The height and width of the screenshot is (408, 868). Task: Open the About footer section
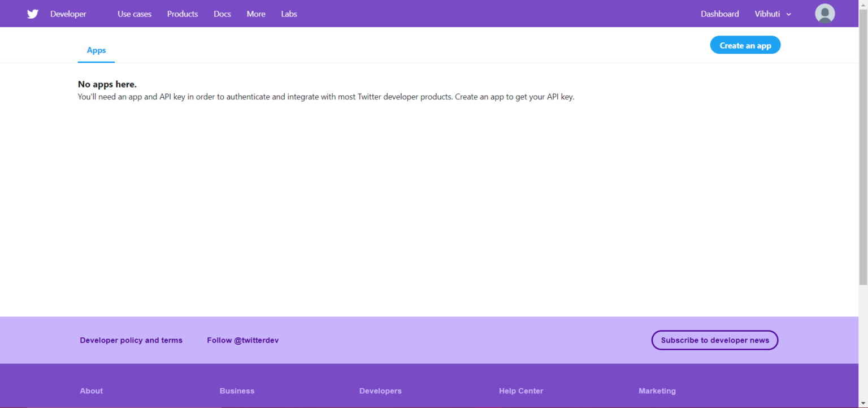click(91, 390)
